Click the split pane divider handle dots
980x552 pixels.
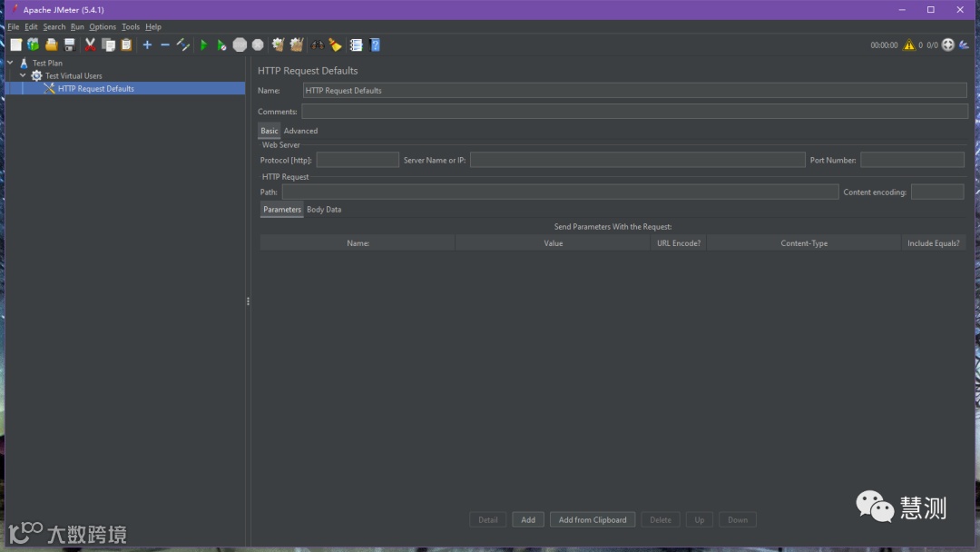(x=248, y=301)
